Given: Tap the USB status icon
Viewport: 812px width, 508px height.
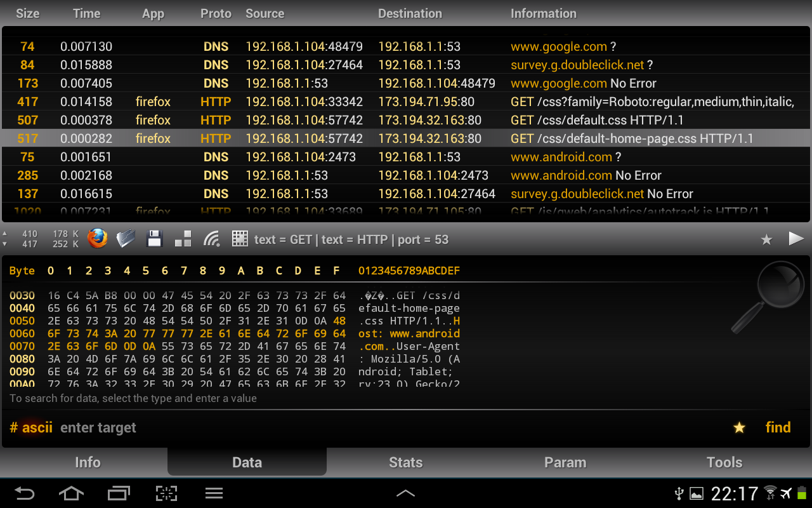Looking at the screenshot, I should [679, 493].
